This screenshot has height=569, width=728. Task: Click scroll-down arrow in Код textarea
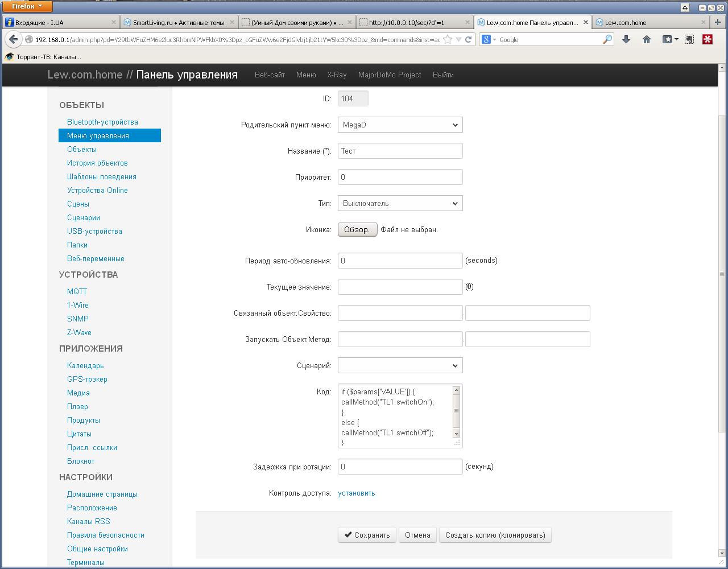click(456, 434)
